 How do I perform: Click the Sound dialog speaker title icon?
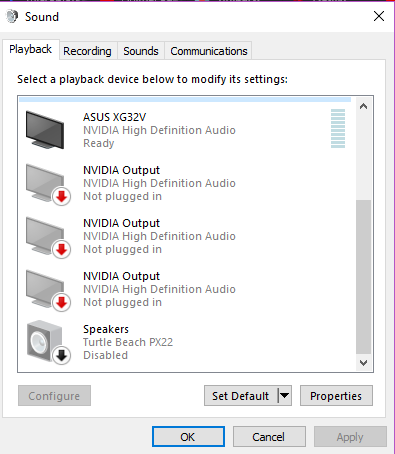[x=12, y=16]
